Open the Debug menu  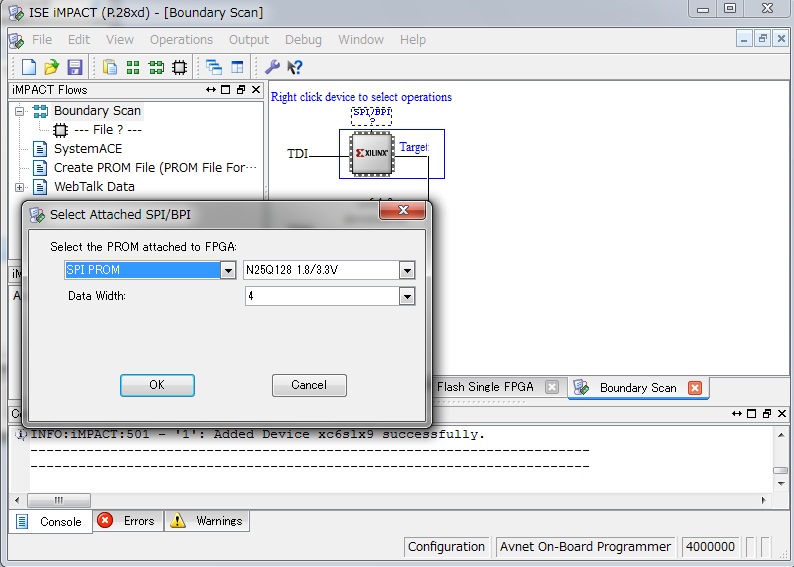click(303, 39)
